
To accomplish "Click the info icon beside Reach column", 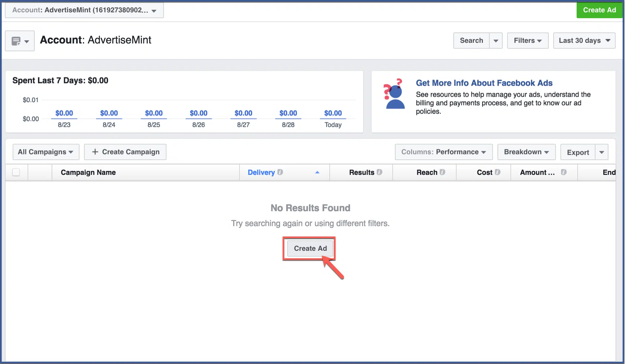I will point(443,172).
